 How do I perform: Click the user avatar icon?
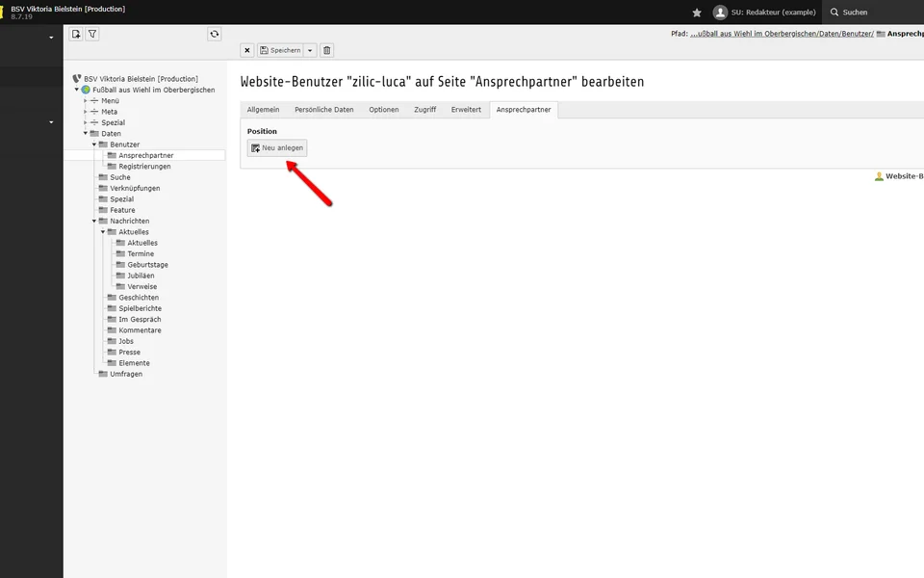tap(720, 13)
